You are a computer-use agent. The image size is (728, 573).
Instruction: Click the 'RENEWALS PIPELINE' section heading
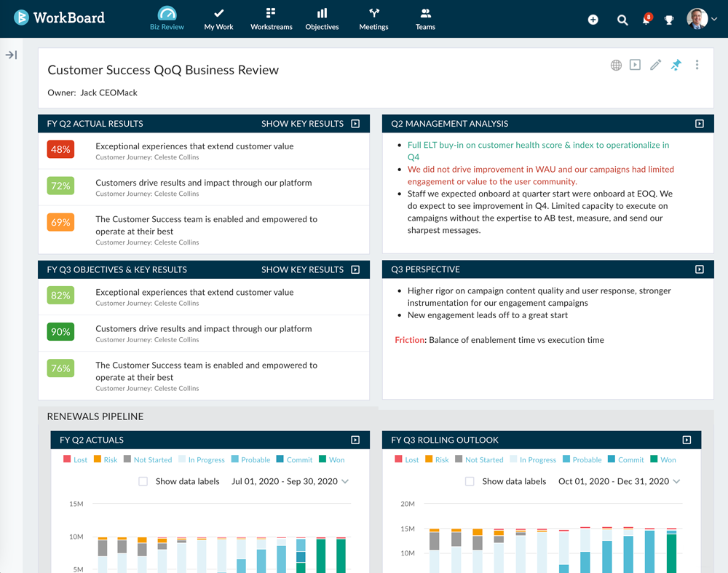click(x=95, y=416)
